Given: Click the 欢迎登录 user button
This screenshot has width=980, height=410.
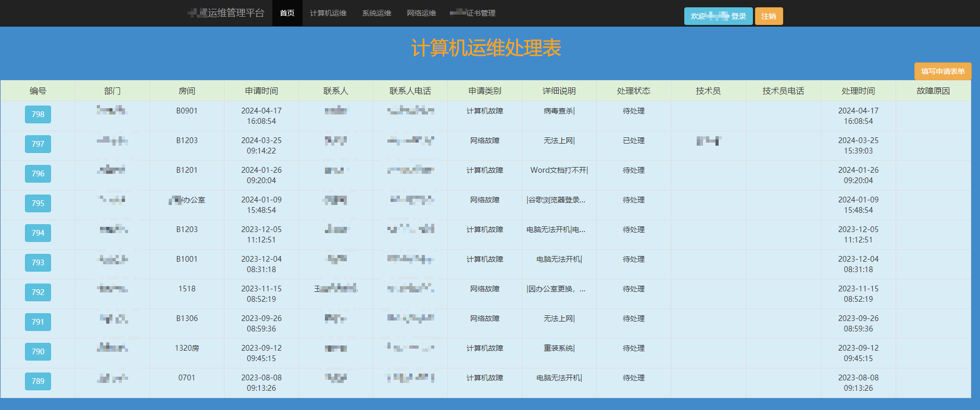Looking at the screenshot, I should 718,16.
